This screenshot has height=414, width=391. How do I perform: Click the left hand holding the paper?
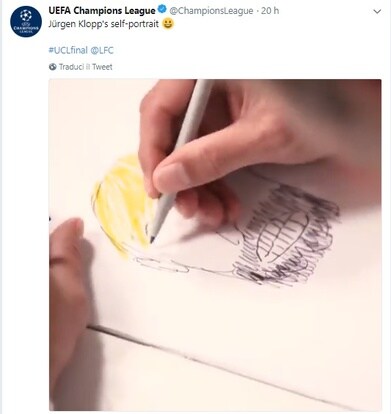(x=68, y=300)
